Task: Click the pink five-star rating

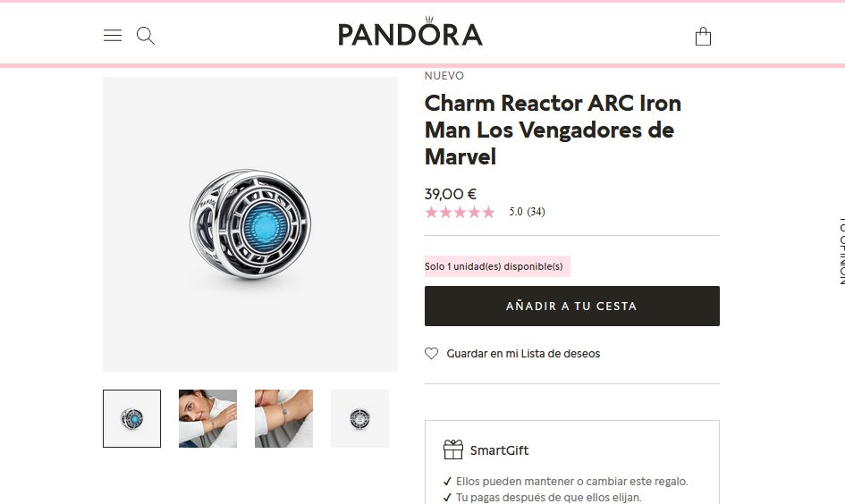Action: [460, 212]
